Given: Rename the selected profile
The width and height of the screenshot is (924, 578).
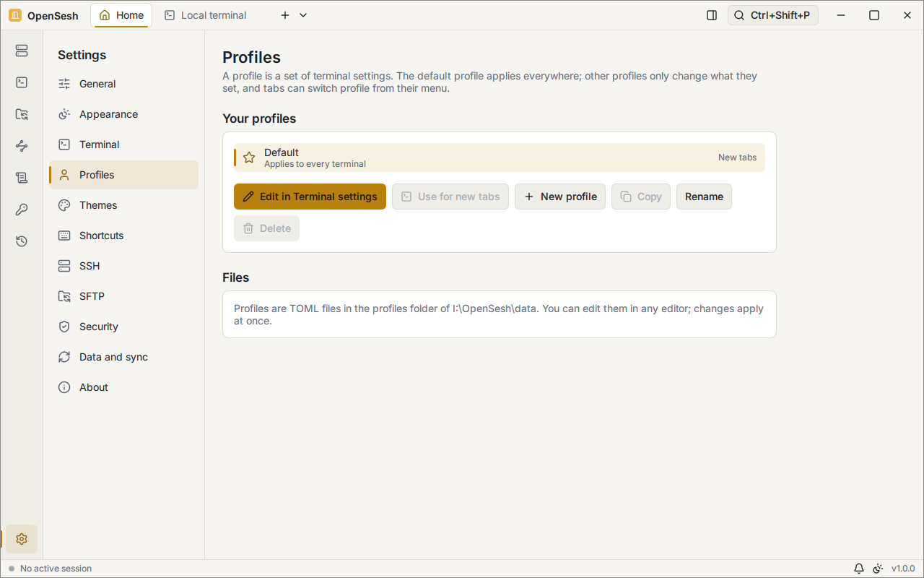Looking at the screenshot, I should [704, 197].
